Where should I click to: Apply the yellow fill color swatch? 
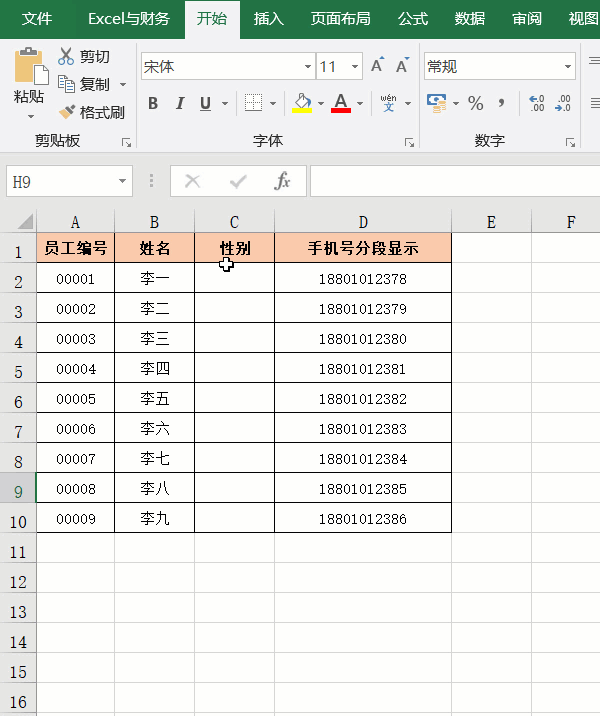[x=302, y=103]
